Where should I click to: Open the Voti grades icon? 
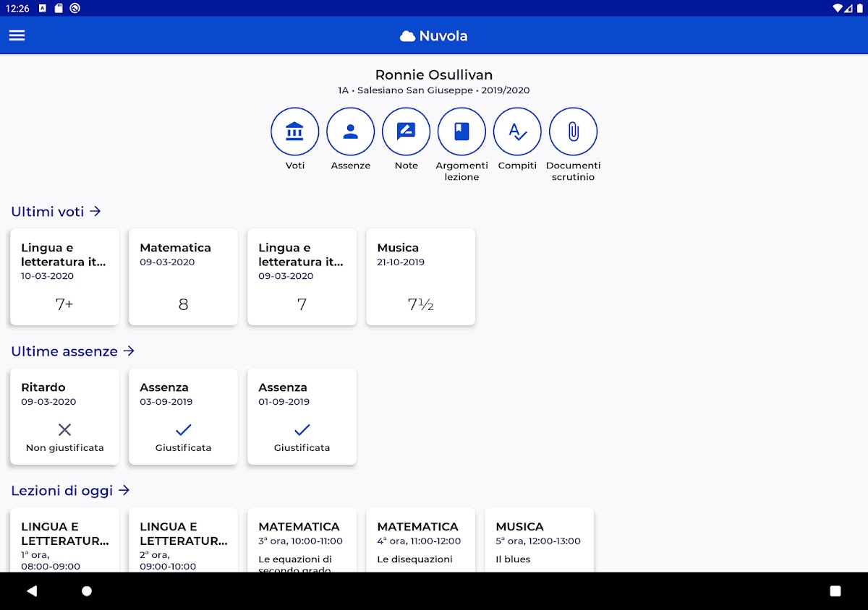point(294,132)
